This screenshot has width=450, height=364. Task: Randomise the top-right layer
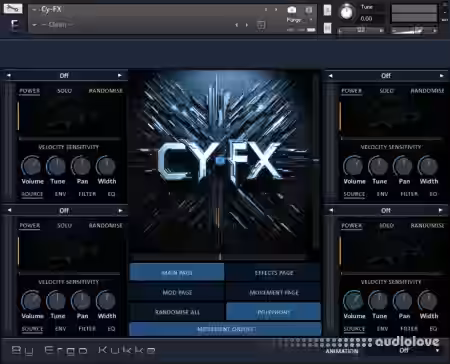(x=427, y=91)
